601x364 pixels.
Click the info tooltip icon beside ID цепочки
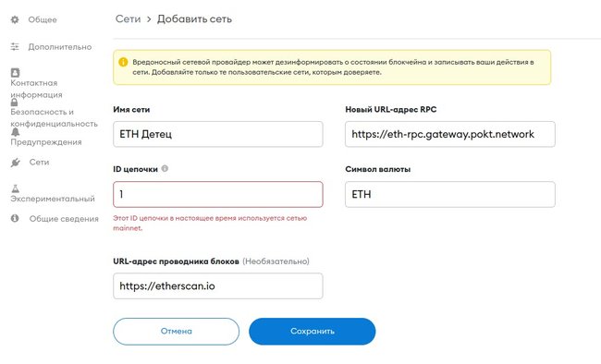coord(165,168)
